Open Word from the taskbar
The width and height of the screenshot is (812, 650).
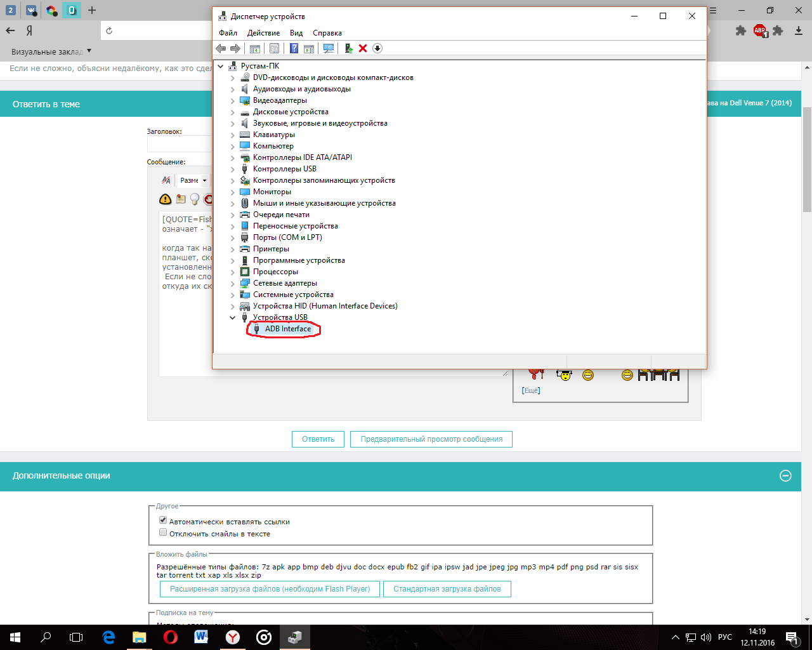[x=201, y=637]
